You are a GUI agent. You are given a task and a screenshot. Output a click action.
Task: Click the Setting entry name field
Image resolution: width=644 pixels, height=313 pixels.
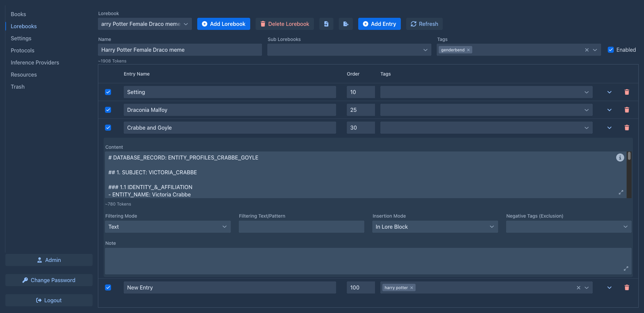click(x=230, y=92)
